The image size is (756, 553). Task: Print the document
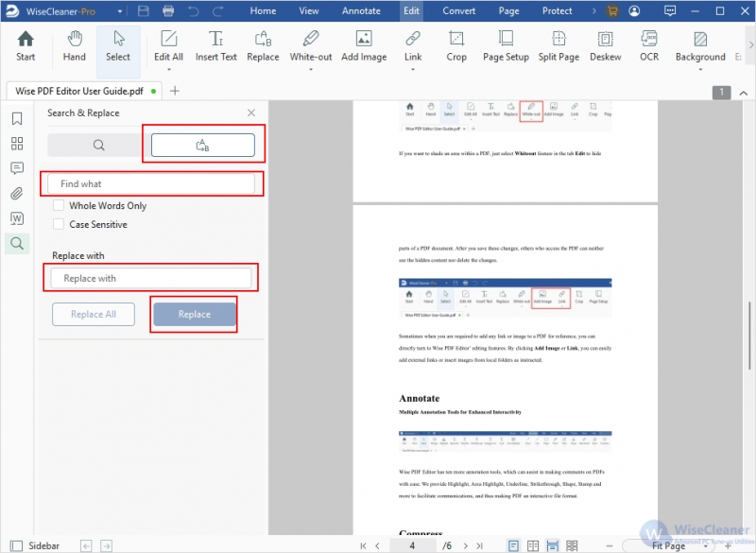[168, 11]
